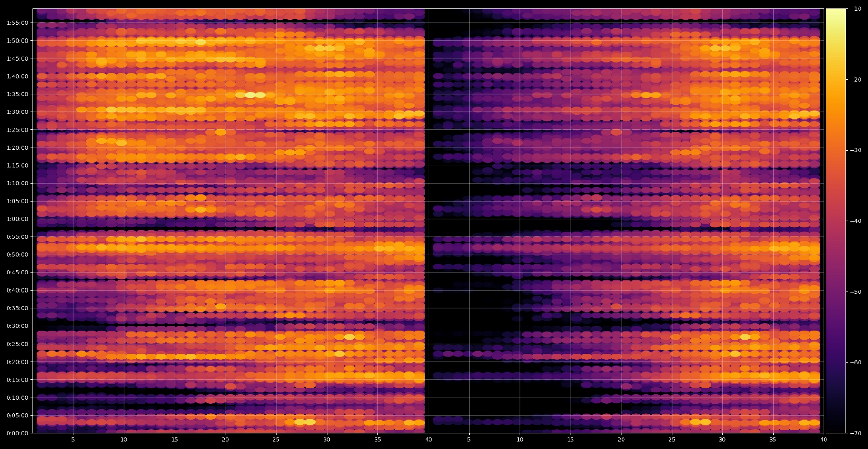This screenshot has height=449, width=868.
Task: Click the −50 colorbar tick label
Action: pos(855,292)
